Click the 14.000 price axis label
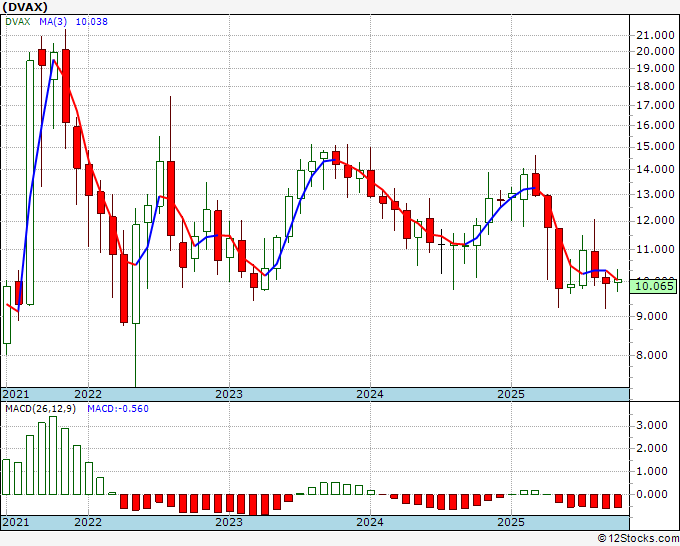 655,169
